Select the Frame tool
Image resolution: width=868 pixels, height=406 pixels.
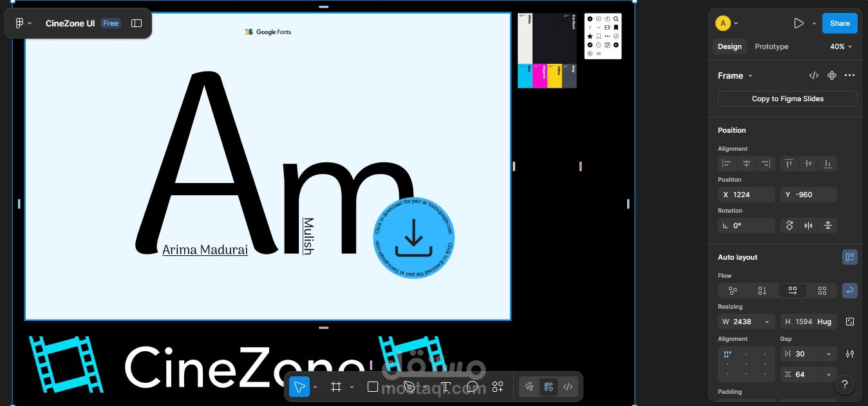click(335, 387)
